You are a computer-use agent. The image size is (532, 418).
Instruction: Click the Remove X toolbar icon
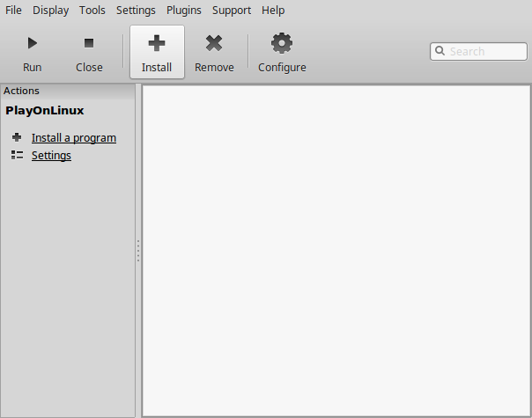click(214, 43)
